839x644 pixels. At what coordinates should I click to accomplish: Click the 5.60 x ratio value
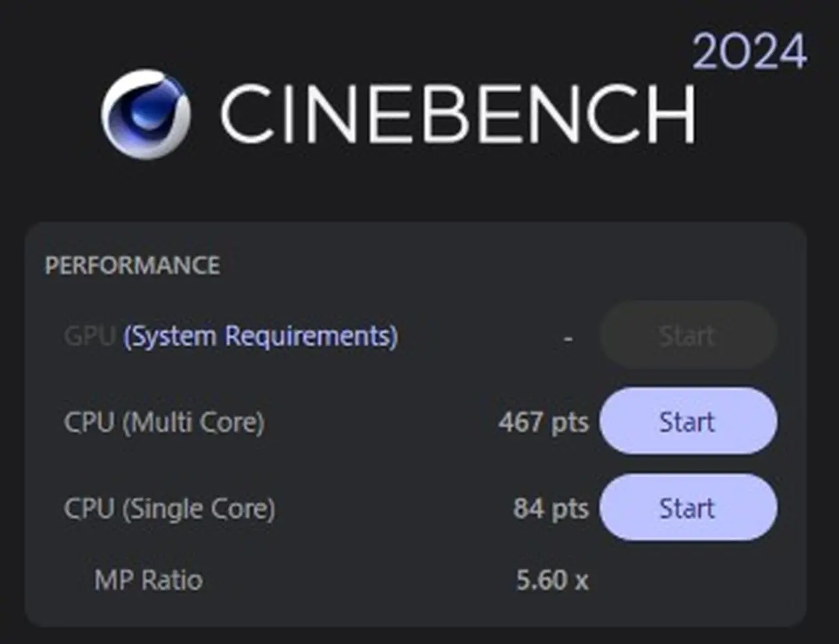pyautogui.click(x=552, y=580)
